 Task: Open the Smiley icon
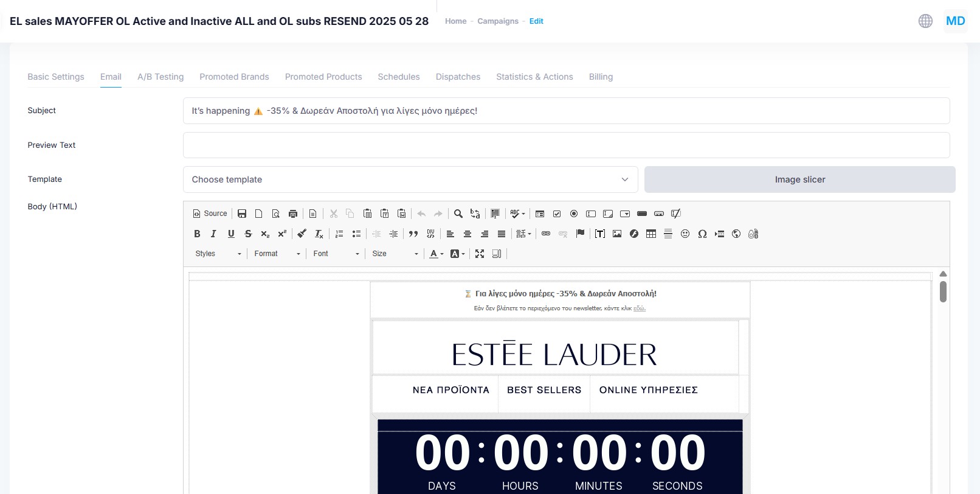pos(685,234)
